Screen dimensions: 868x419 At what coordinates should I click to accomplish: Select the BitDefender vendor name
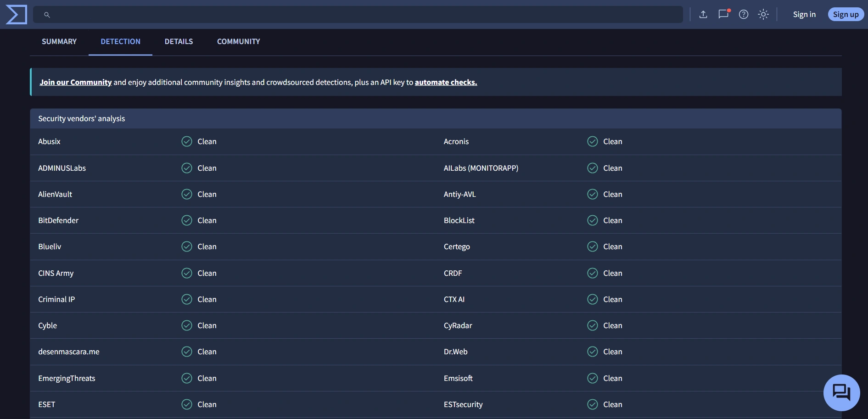58,220
